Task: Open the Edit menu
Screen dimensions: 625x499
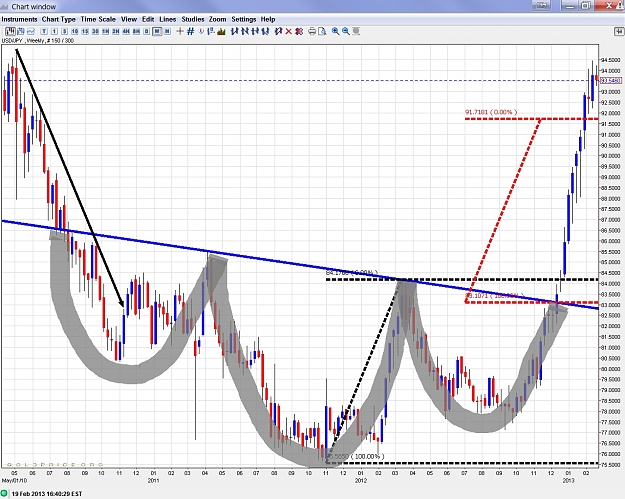Action: click(148, 19)
